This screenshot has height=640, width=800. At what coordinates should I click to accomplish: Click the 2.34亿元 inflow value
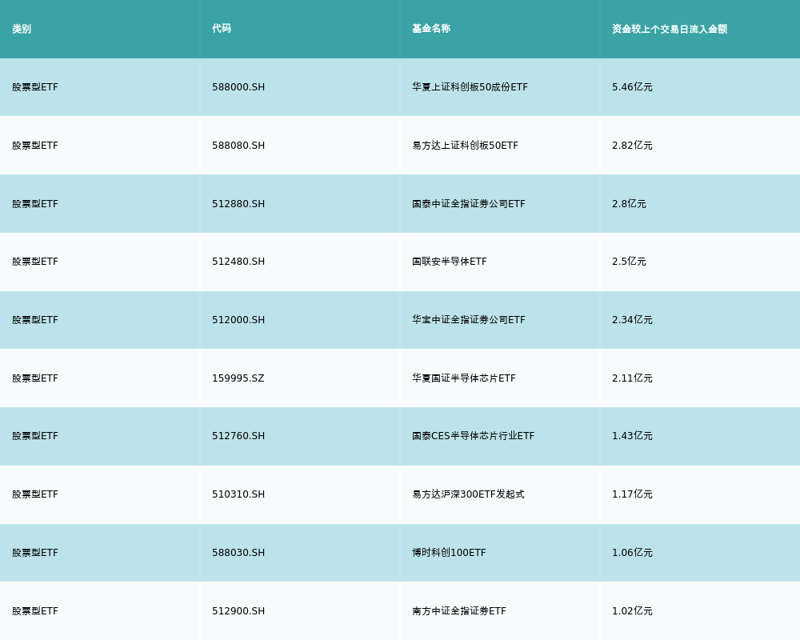click(632, 319)
